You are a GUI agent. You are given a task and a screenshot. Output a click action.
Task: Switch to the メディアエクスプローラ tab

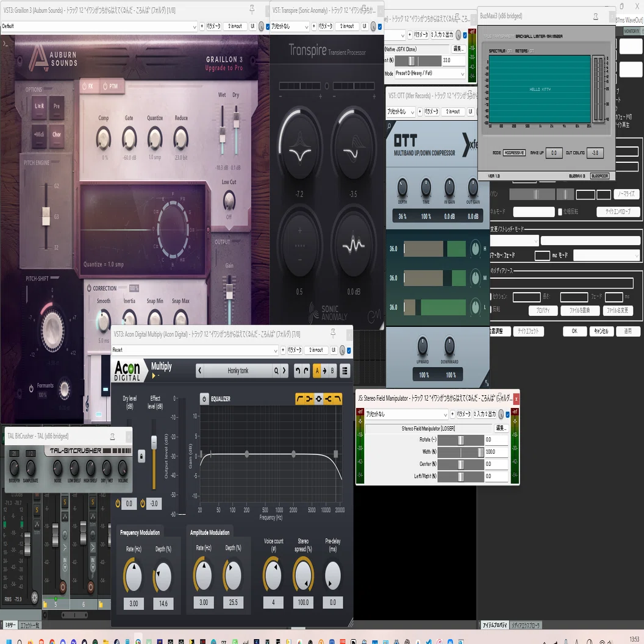click(526, 625)
